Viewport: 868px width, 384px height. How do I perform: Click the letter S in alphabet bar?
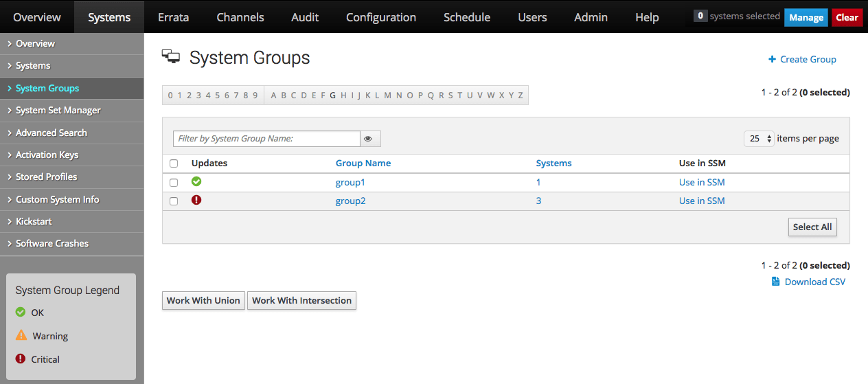[450, 95]
